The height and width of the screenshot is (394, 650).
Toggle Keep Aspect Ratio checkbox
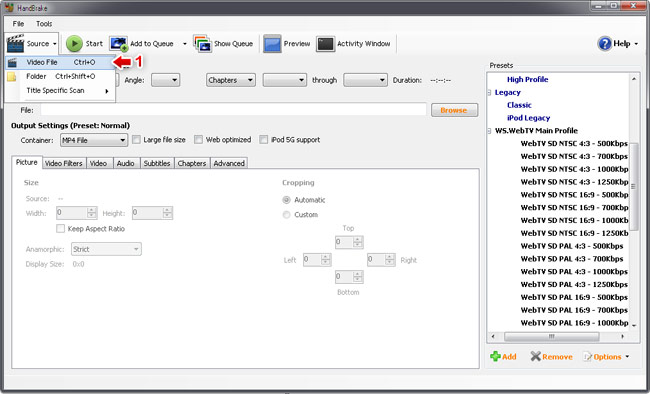(x=61, y=229)
